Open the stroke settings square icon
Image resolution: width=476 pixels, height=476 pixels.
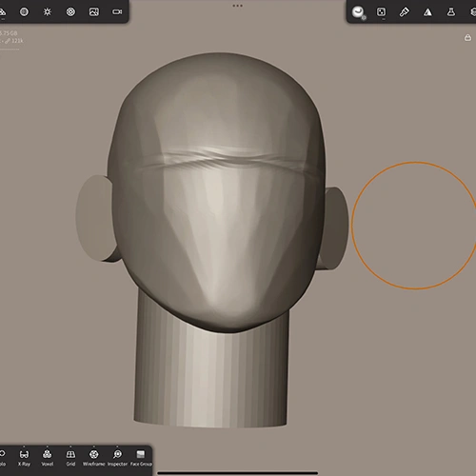pyautogui.click(x=381, y=12)
